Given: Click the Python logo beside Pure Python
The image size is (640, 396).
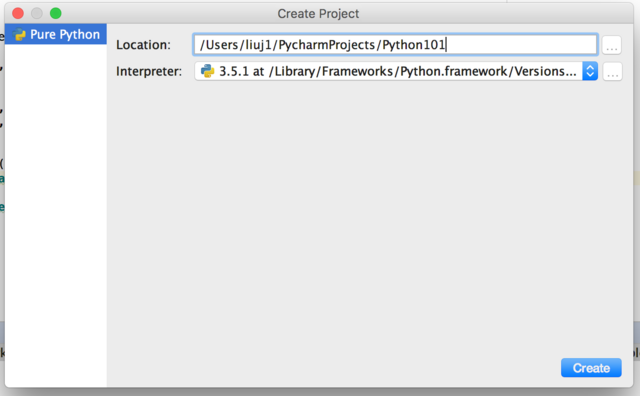Looking at the screenshot, I should point(19,35).
